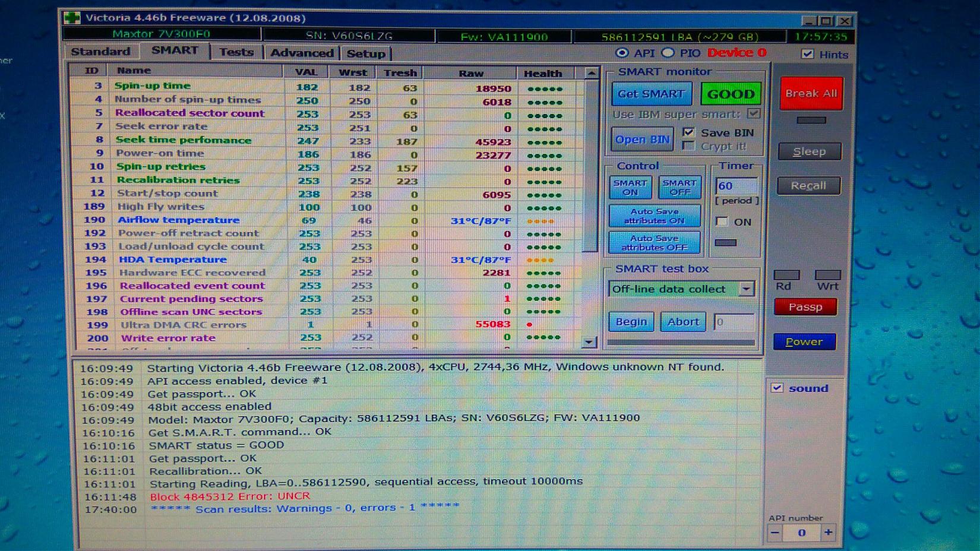Click the Wrst column header

(353, 72)
